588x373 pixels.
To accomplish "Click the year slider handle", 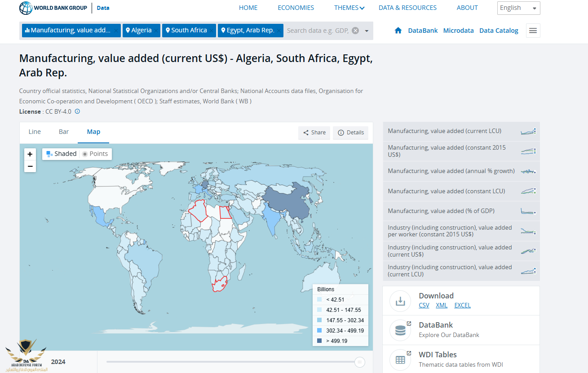I will point(359,362).
